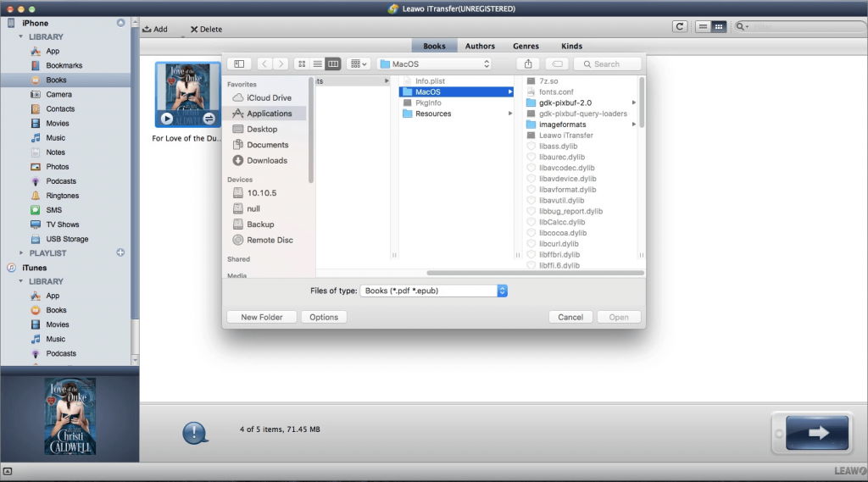Screen dimensions: 868x482
Task: Select the iPhone Movies icon
Action: (36, 124)
